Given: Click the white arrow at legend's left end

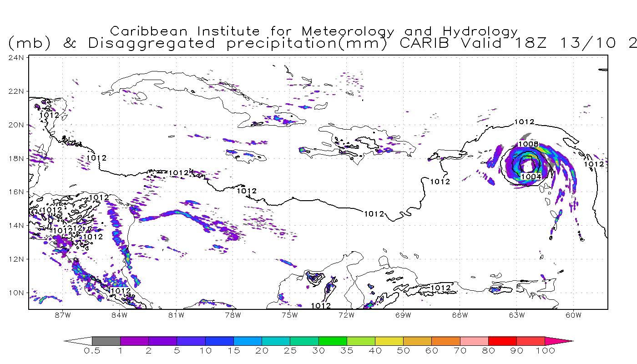Looking at the screenshot, I should pos(77,341).
